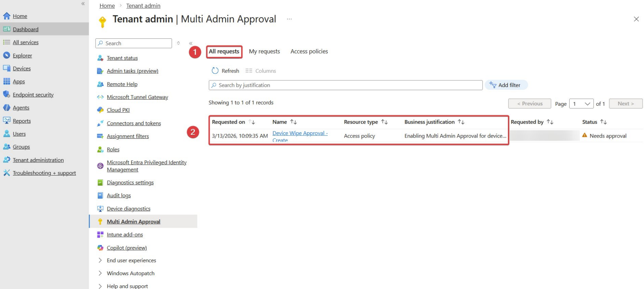The image size is (644, 289).
Task: Click the Roles icon in menu
Action: click(100, 149)
